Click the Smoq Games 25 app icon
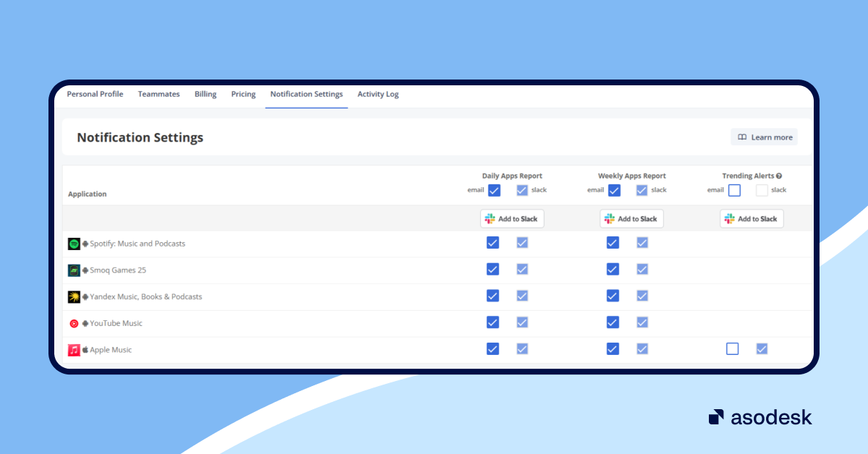 pyautogui.click(x=74, y=270)
